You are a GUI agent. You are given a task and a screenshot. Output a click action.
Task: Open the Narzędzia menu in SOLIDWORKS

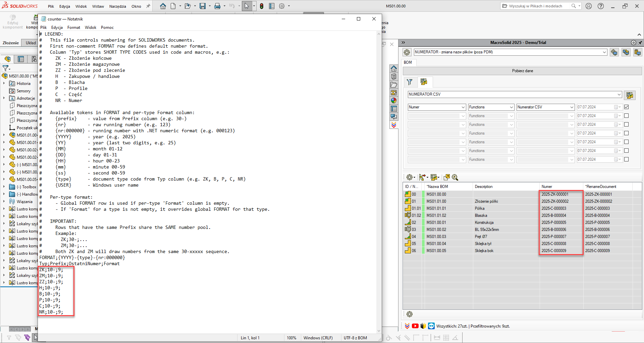coord(117,6)
